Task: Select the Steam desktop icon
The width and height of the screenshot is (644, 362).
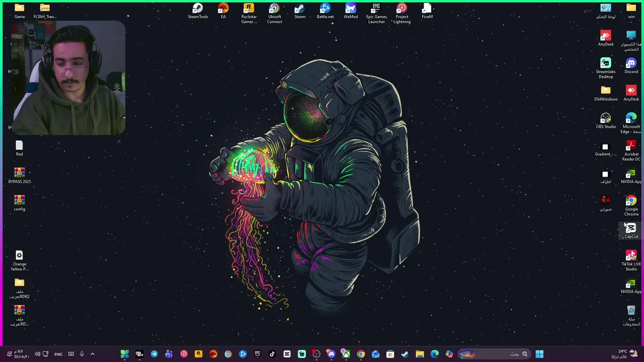Action: coord(300,11)
